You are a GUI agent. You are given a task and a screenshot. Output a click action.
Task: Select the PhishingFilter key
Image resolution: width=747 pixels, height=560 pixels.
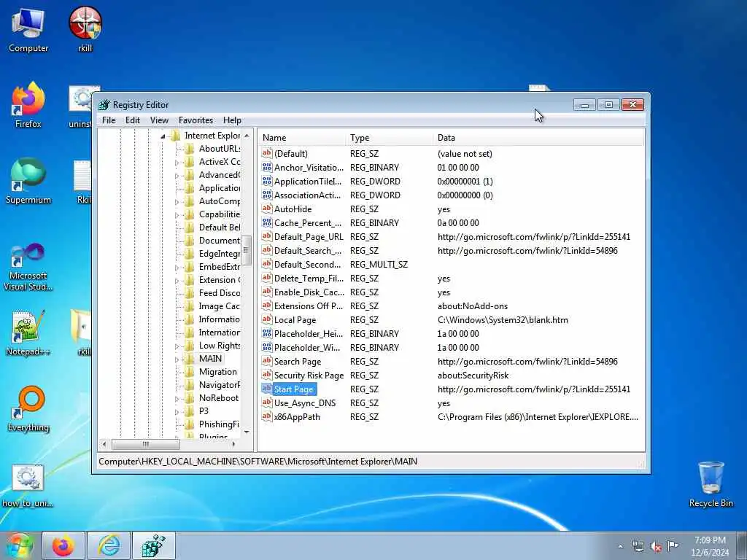tap(219, 424)
